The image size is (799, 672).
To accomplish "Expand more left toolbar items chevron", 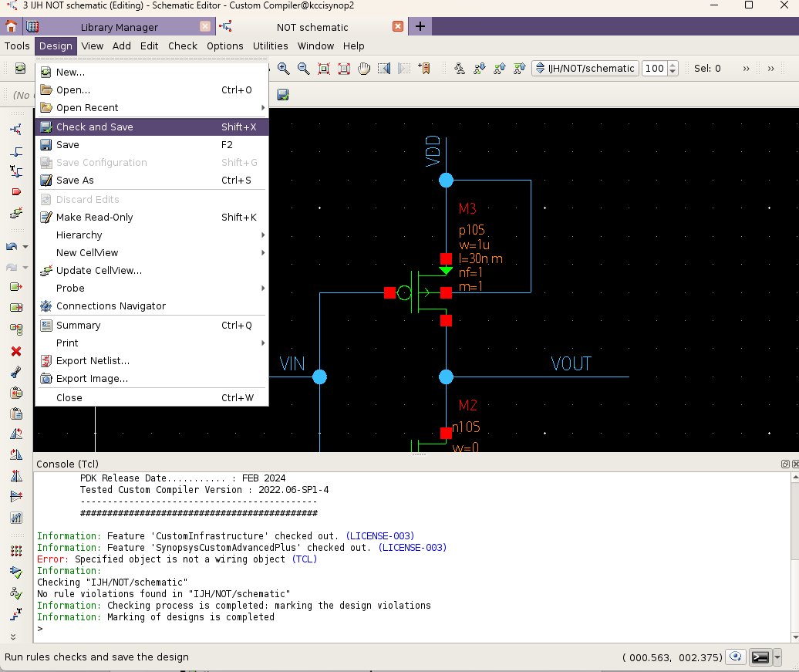I will click(13, 637).
